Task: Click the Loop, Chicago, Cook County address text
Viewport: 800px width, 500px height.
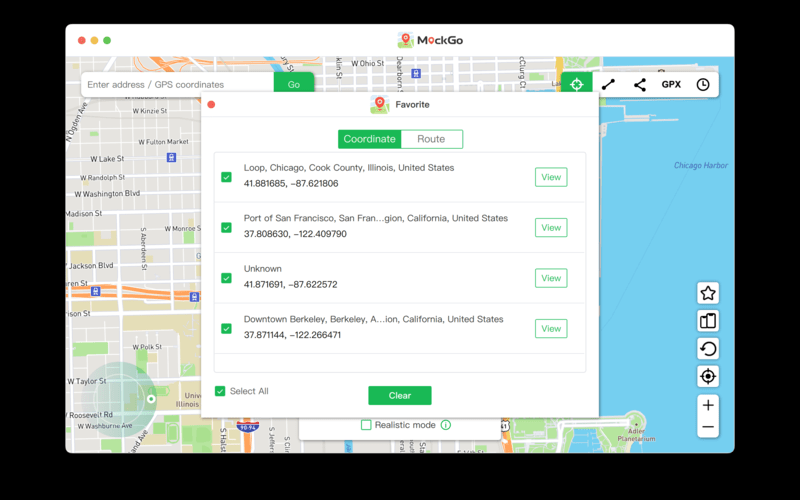Action: (x=349, y=168)
